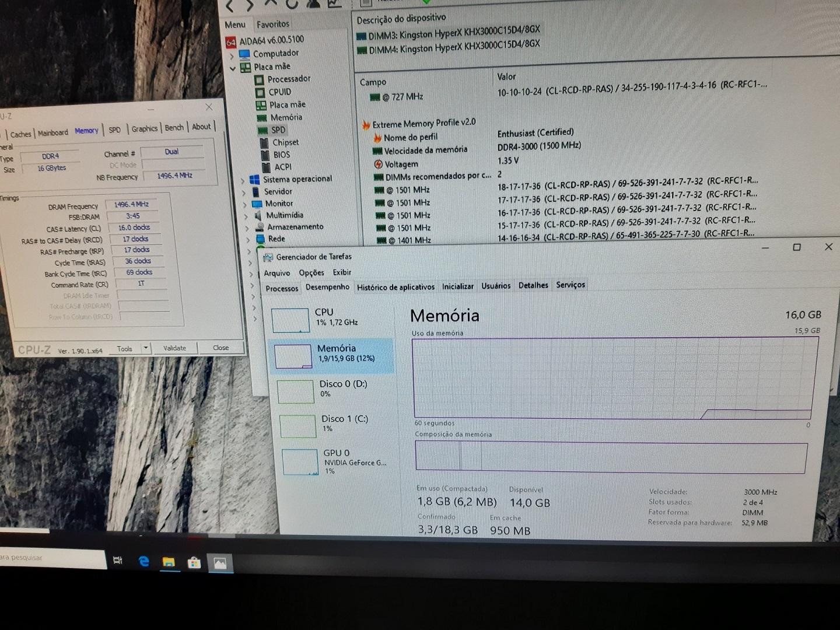Screen dimensions: 840x630
Task: Select the Placa mãe sub-item below CPUID
Action: pos(281,104)
